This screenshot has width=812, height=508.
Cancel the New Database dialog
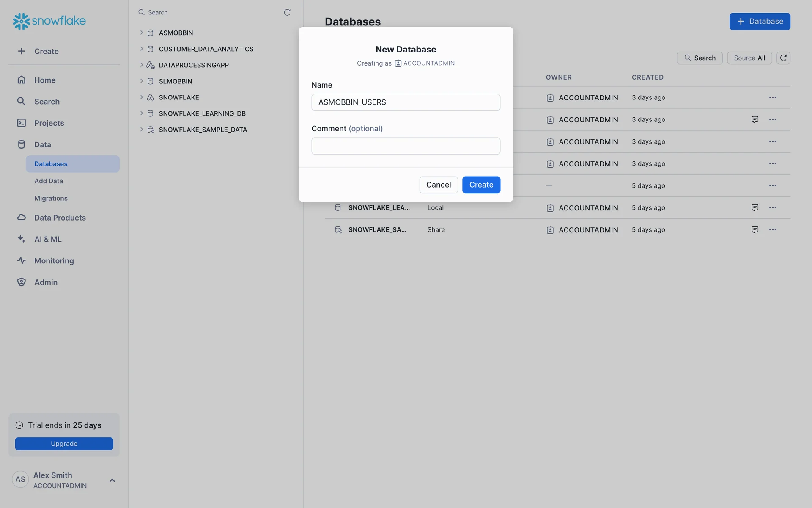click(439, 185)
